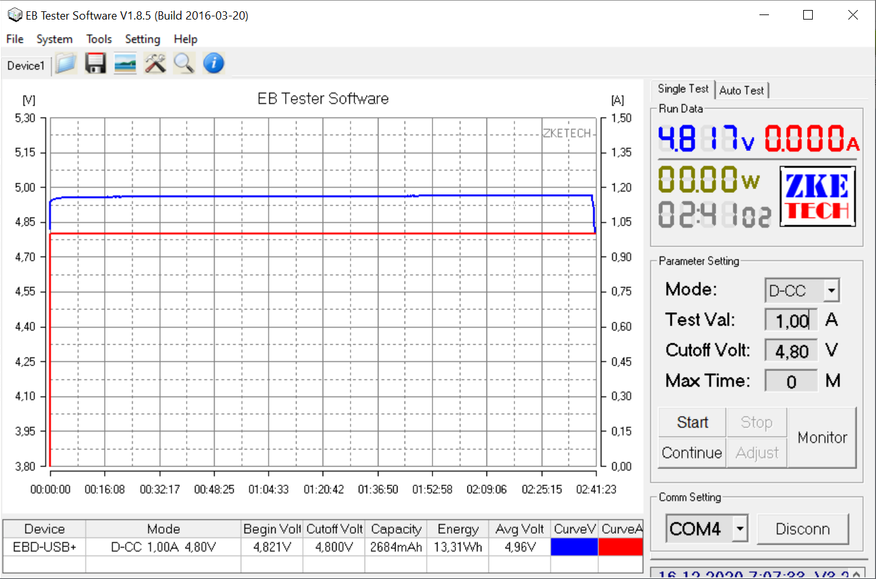Click the 5,30 voltage axis label
This screenshot has height=579, width=876.
(x=25, y=118)
